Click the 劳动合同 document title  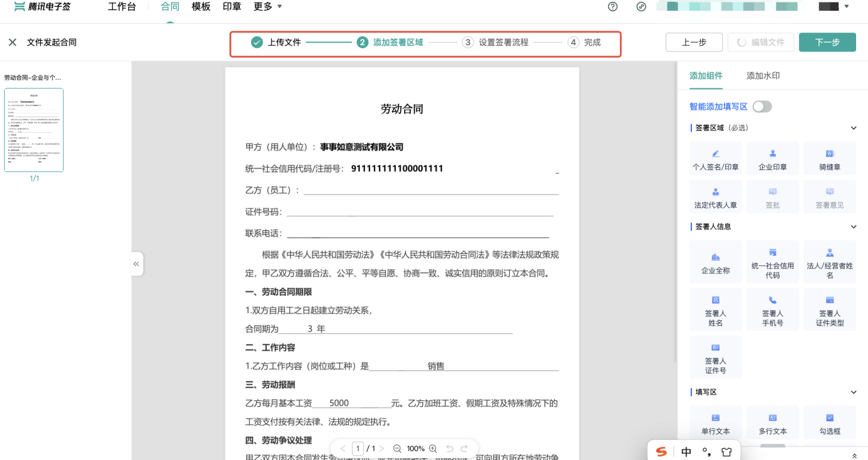402,109
